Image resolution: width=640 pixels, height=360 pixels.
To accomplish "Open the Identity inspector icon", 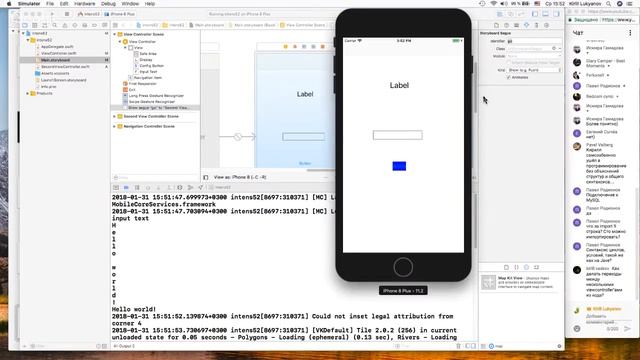I will click(516, 25).
